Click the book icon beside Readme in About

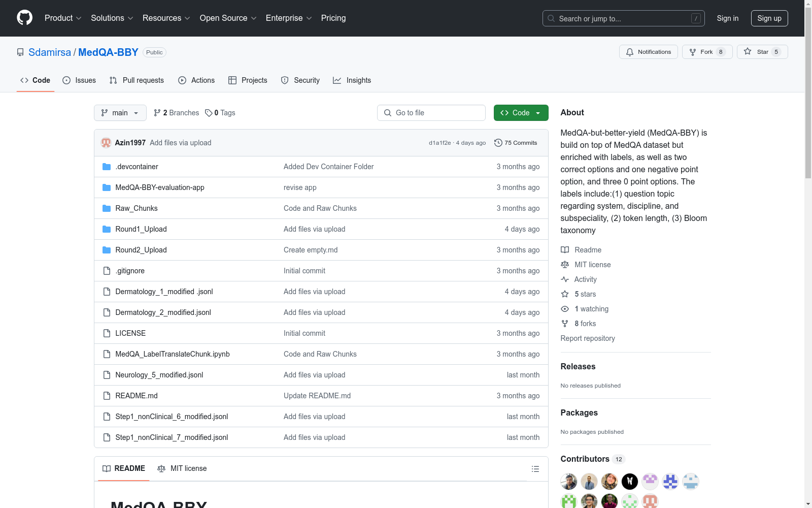pos(565,250)
